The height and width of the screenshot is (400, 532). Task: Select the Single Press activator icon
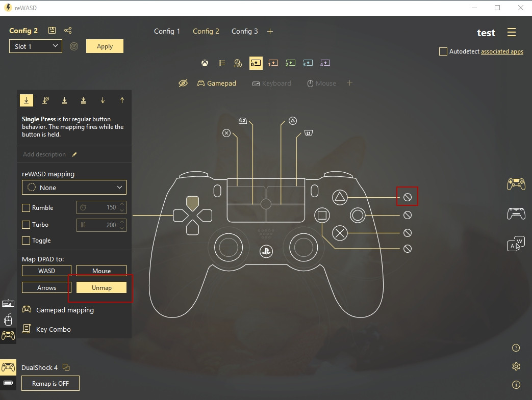click(27, 100)
